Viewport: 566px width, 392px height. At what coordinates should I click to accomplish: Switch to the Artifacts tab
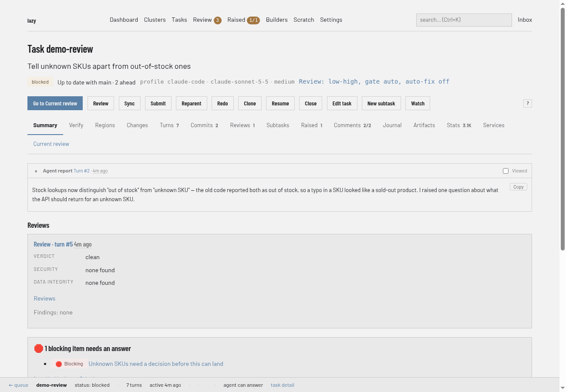coord(424,125)
